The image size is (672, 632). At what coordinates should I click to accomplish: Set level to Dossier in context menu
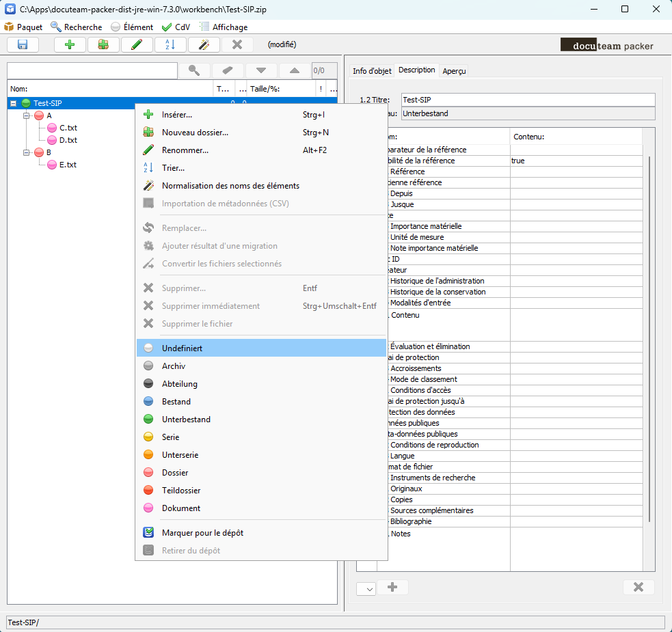tap(175, 473)
